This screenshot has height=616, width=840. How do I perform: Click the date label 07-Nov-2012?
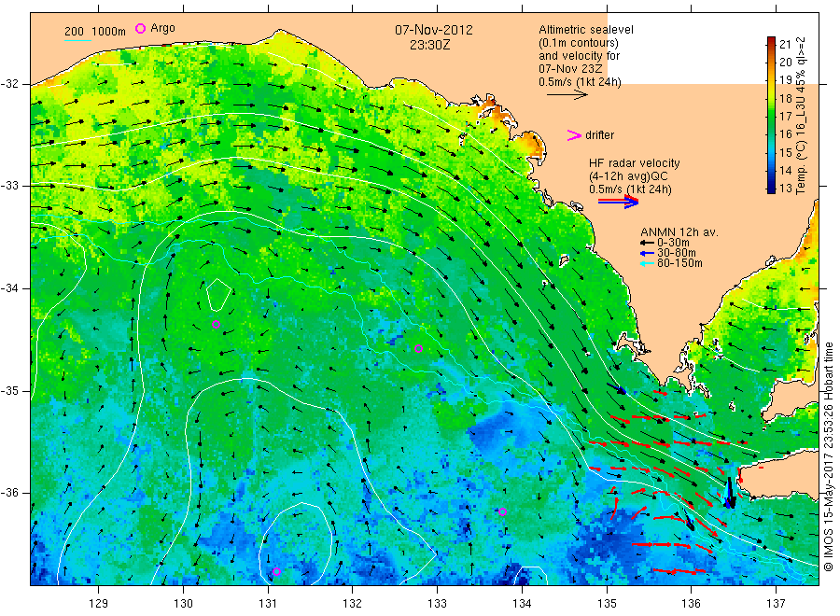pos(434,30)
